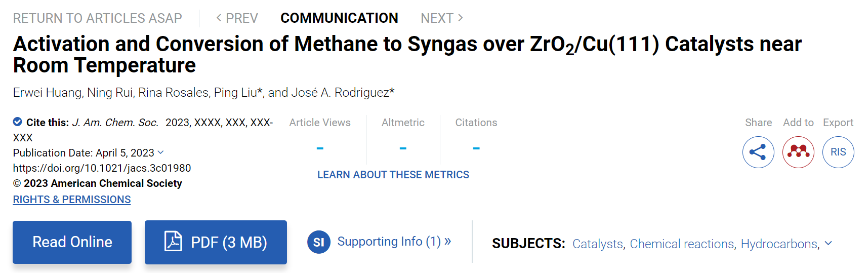Image resolution: width=868 pixels, height=273 pixels.
Task: Download the PDF (3 MB)
Action: [x=216, y=242]
